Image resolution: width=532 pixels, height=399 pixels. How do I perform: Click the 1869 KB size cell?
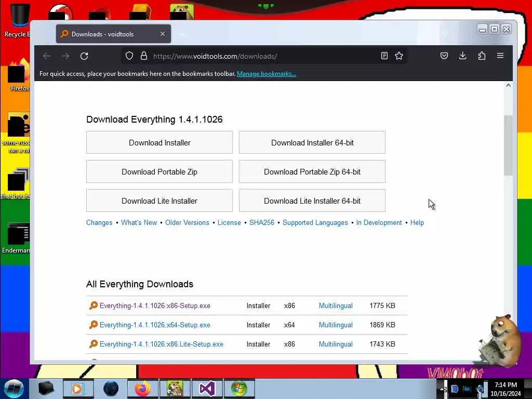point(382,325)
